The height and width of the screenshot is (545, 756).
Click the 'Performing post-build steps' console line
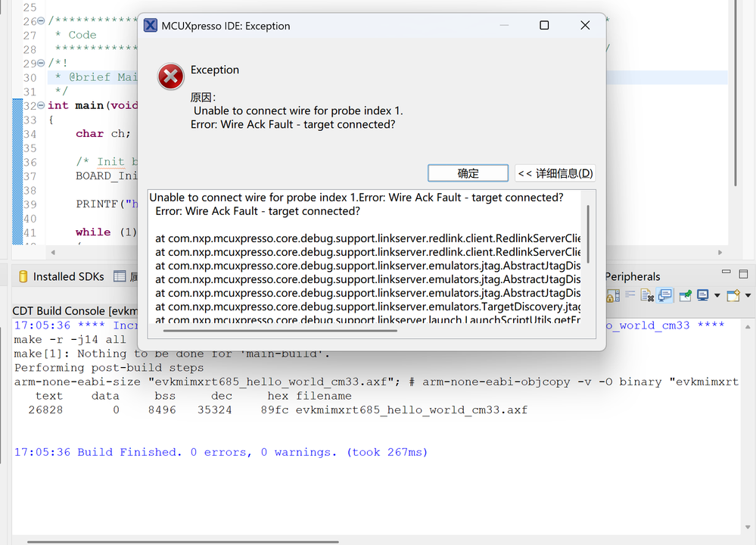pyautogui.click(x=109, y=368)
